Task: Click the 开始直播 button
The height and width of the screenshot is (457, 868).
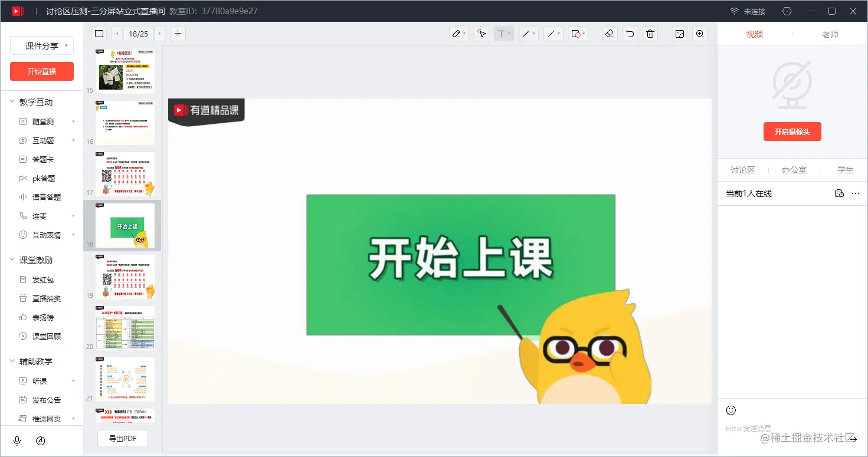Action: (x=41, y=71)
